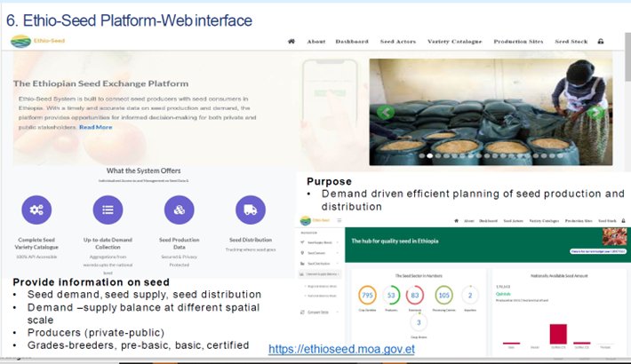
Task: Click 'The hub for quality seed in Ethiopia' banner text
Action: 395,241
